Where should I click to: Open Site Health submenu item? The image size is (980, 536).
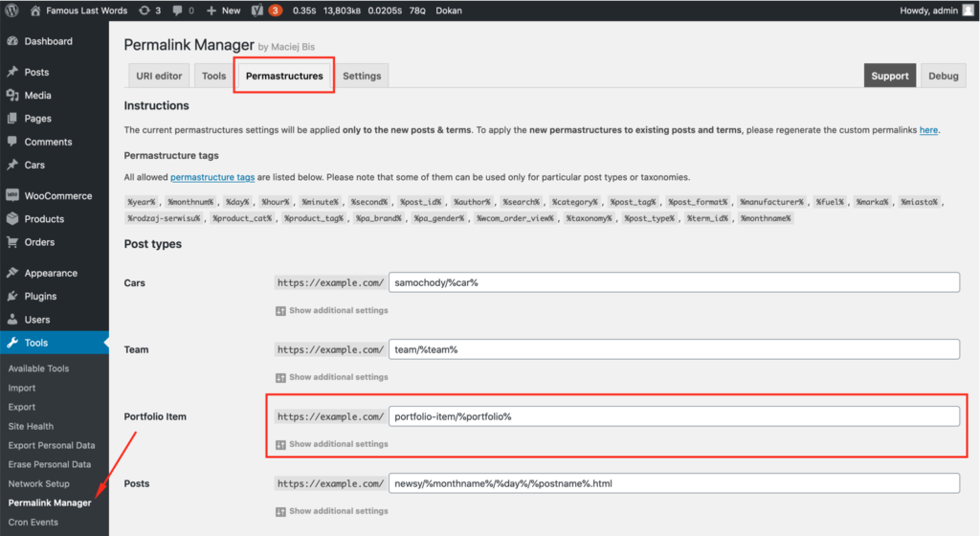click(x=31, y=426)
